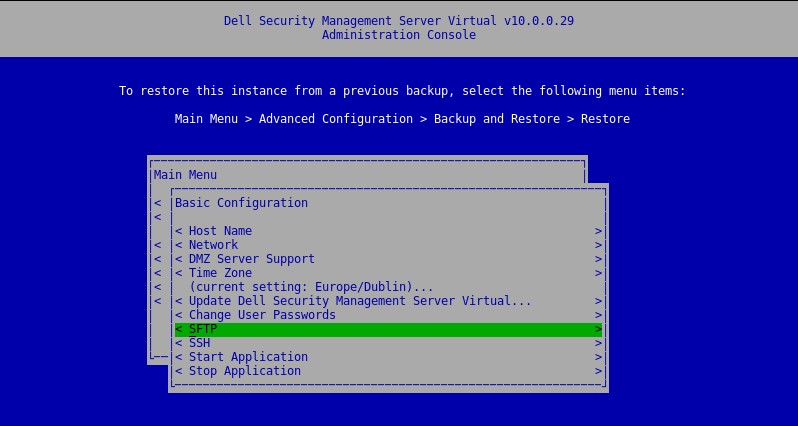Image resolution: width=798 pixels, height=426 pixels.
Task: Open Change User Passwords entry
Action: [262, 315]
